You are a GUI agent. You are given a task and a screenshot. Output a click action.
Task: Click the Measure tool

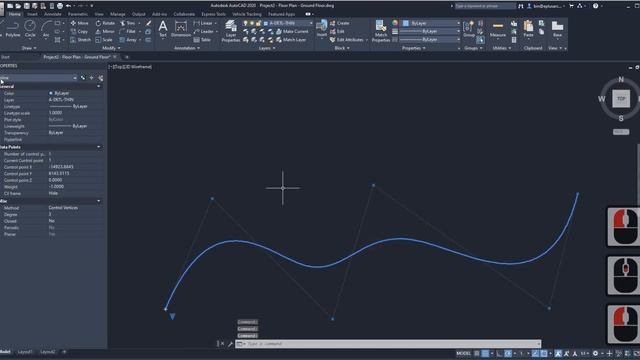point(498,29)
